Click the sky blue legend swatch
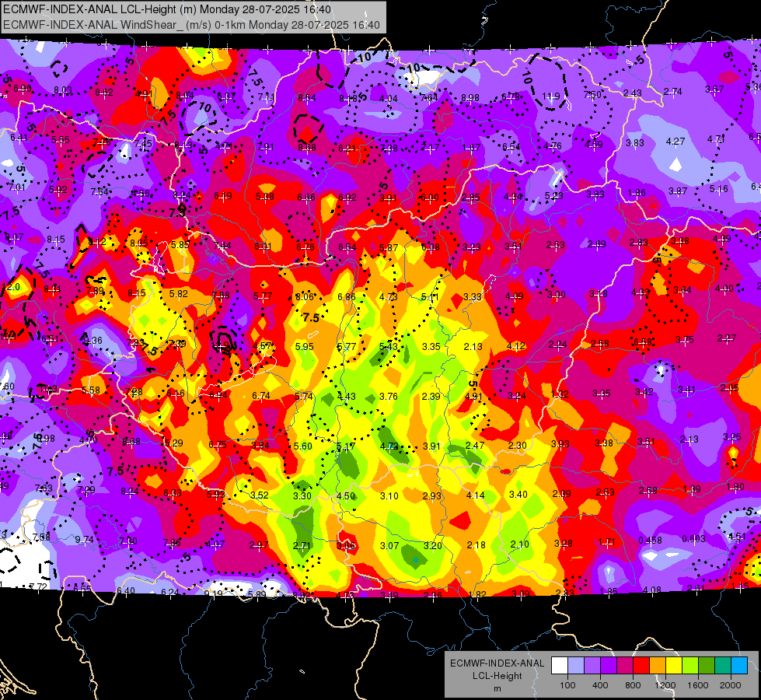 (x=739, y=666)
